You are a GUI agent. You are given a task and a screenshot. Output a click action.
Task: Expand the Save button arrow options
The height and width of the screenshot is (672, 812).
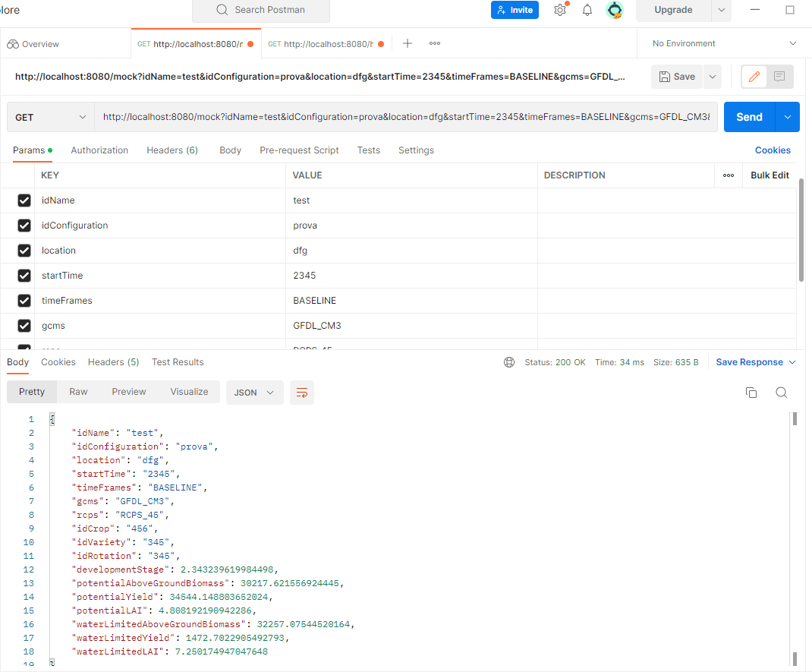pos(713,77)
